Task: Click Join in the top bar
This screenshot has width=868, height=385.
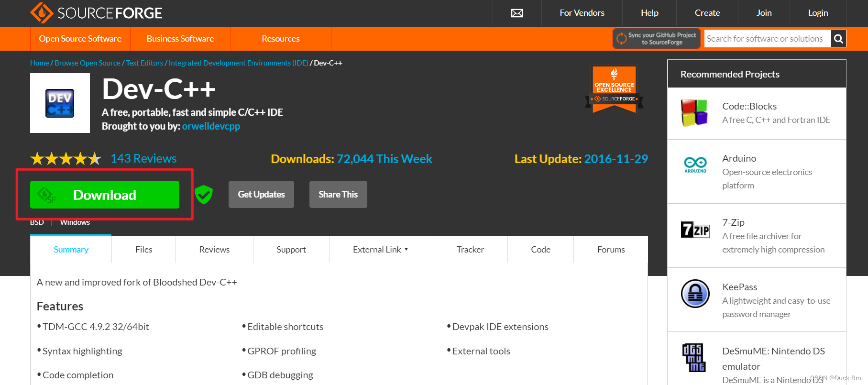Action: point(764,13)
